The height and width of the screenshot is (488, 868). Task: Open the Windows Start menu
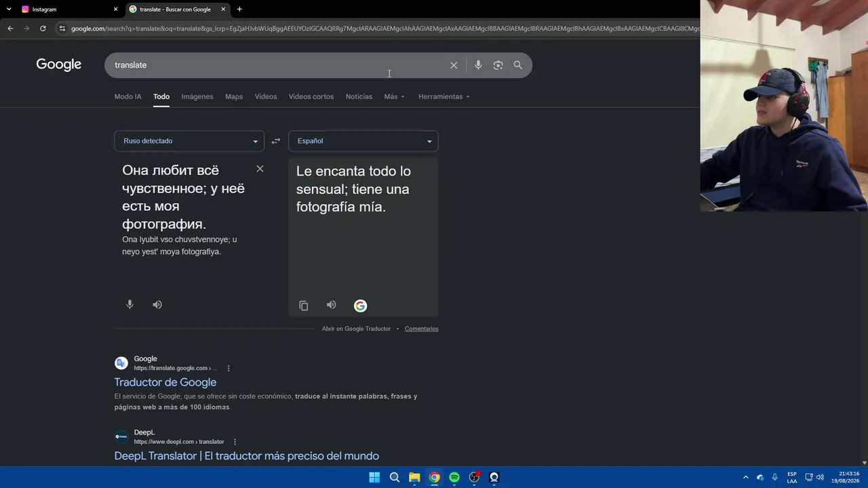[x=374, y=477]
